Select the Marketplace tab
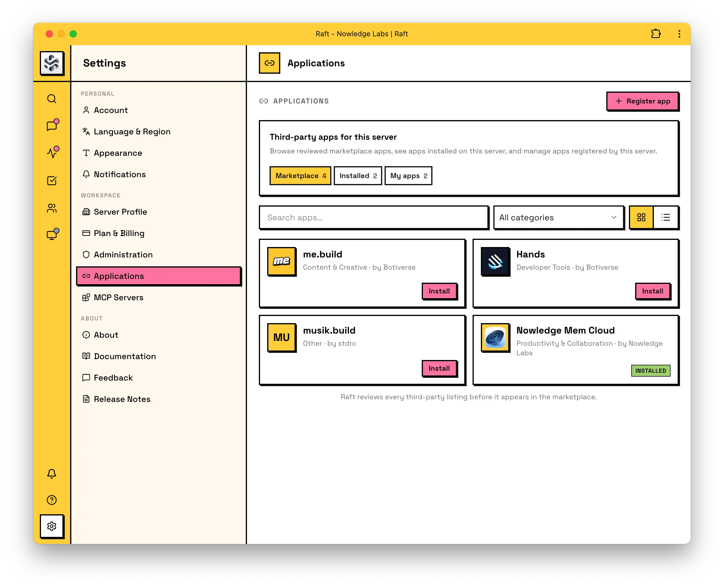The width and height of the screenshot is (724, 588). (300, 175)
